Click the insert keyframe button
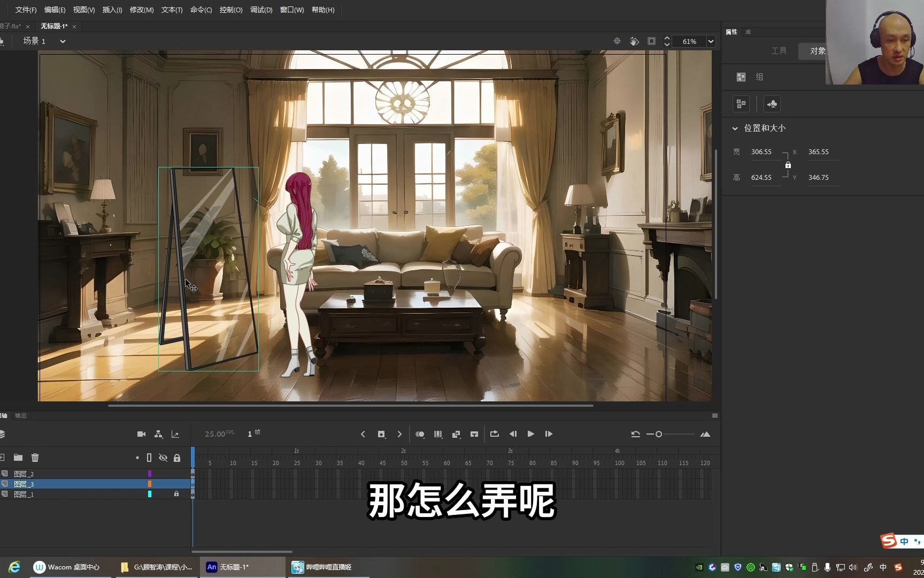The width and height of the screenshot is (924, 578). pyautogui.click(x=381, y=434)
